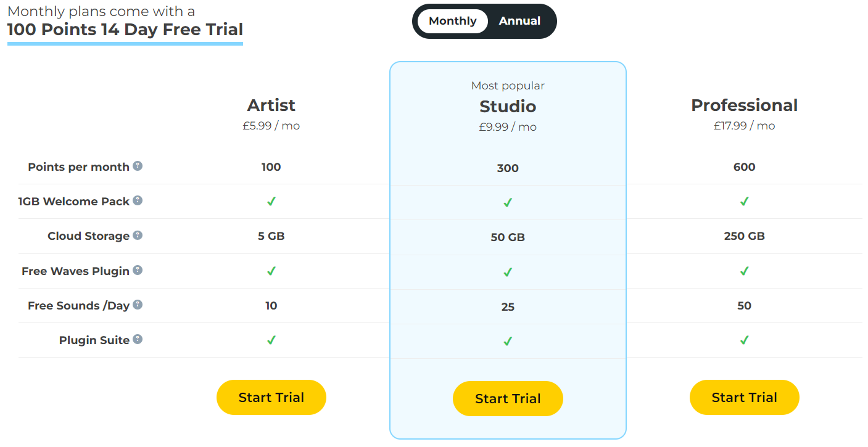Click the Professional £17.99 / mo price

(745, 126)
